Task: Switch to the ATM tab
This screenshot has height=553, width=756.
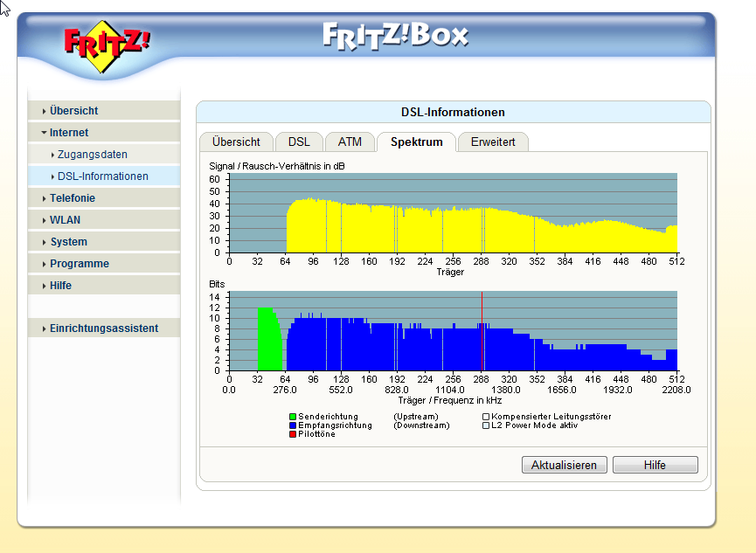Action: (350, 142)
